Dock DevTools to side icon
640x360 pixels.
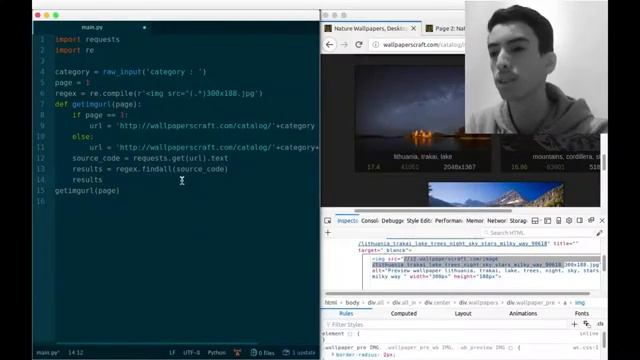pyautogui.click(x=580, y=221)
